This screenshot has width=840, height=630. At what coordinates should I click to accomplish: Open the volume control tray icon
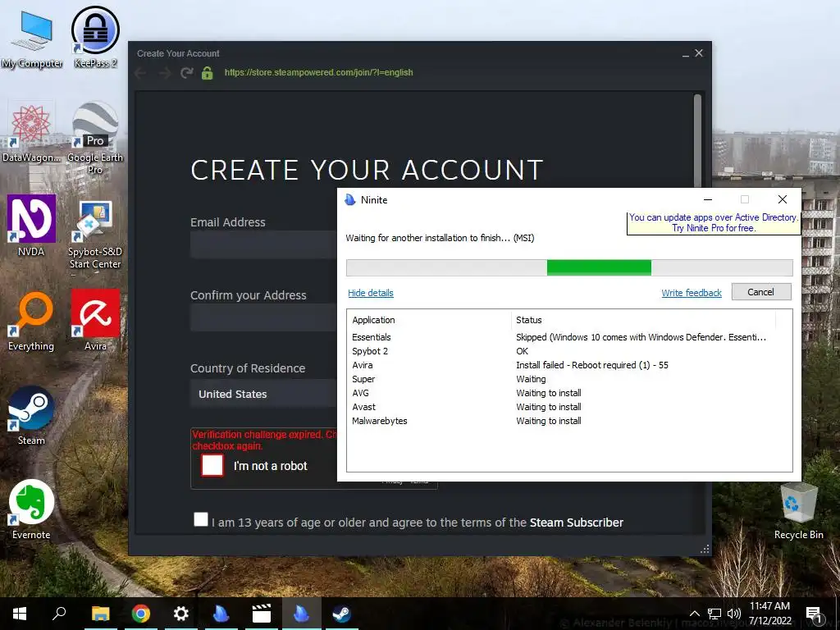point(734,614)
